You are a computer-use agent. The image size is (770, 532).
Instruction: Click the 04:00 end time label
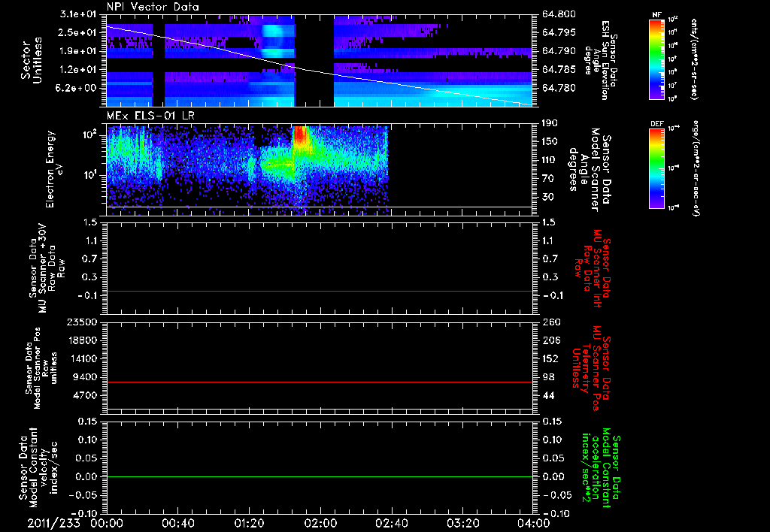535,523
